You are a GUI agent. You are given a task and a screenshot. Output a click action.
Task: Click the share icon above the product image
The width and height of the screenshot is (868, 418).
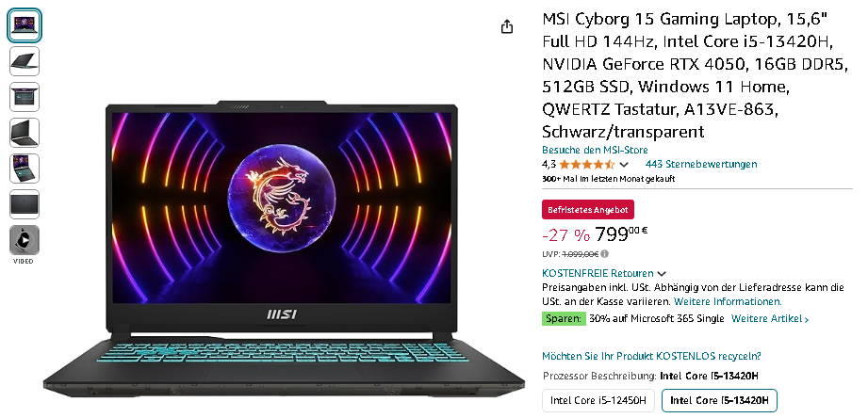click(507, 26)
